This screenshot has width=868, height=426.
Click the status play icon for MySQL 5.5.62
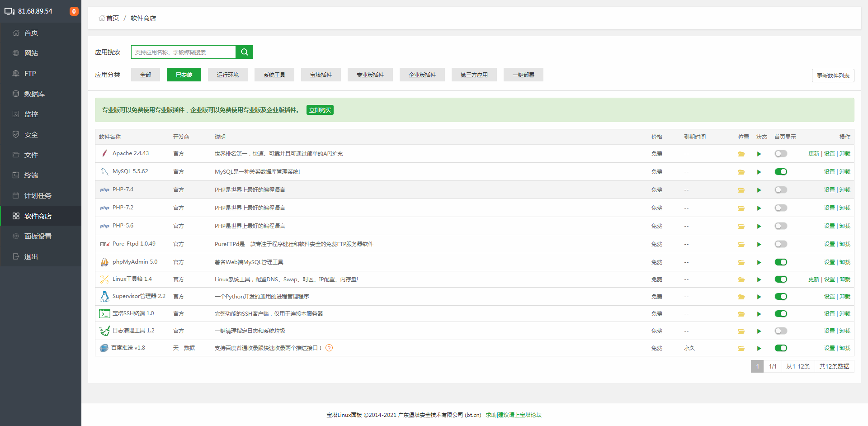pos(759,172)
